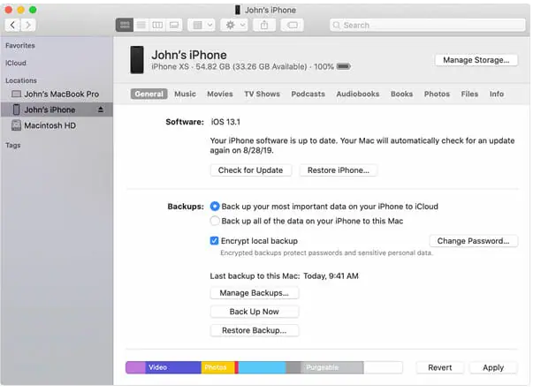Switch to gallery view in toolbar
Screen dimensions: 541x392
pos(174,25)
